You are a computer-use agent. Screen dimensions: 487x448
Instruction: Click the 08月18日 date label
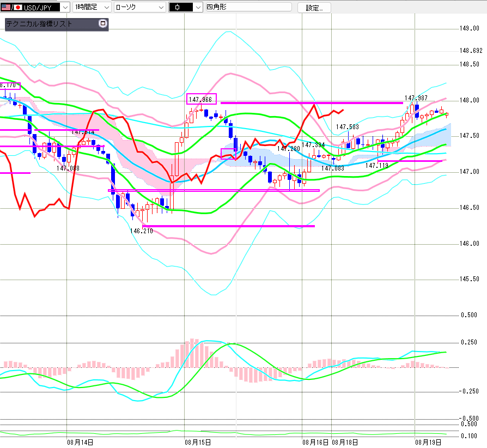click(345, 443)
